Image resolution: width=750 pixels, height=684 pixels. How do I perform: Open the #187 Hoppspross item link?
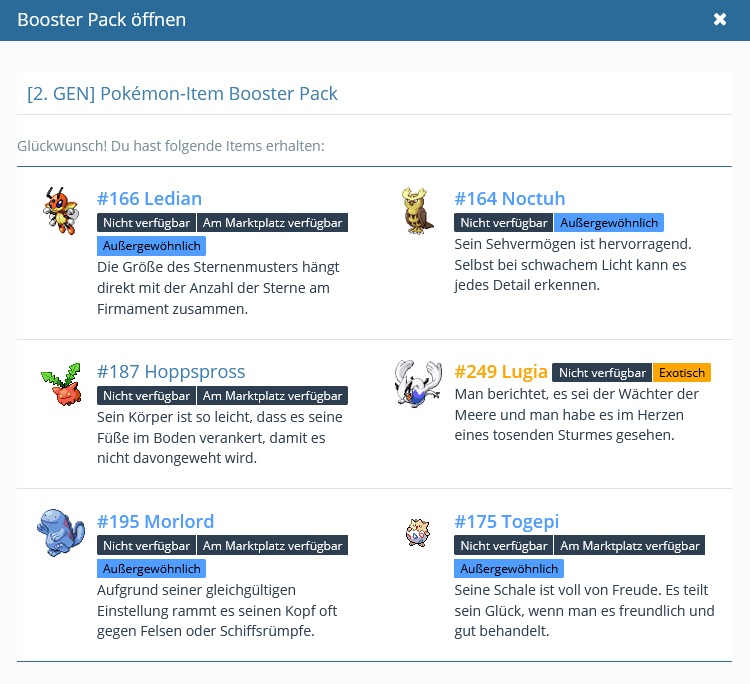[171, 371]
